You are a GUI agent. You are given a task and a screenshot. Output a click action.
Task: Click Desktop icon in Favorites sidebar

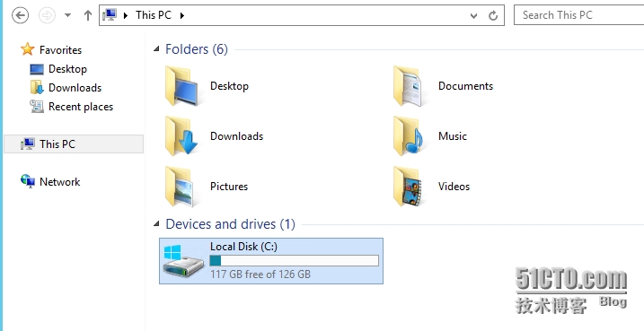tap(37, 69)
